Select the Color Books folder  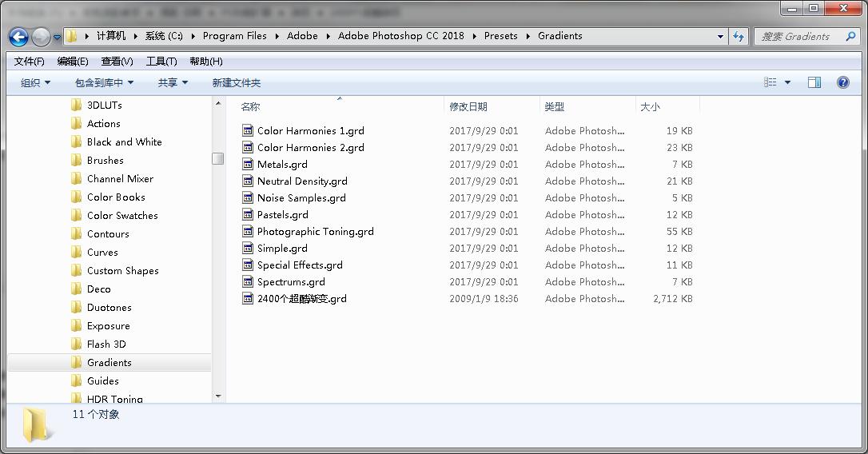(116, 197)
